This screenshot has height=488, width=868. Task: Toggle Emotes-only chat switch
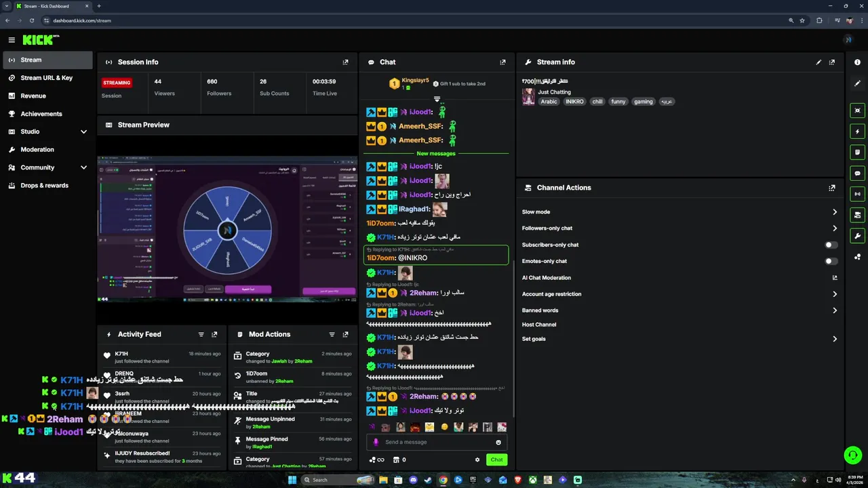(x=831, y=261)
